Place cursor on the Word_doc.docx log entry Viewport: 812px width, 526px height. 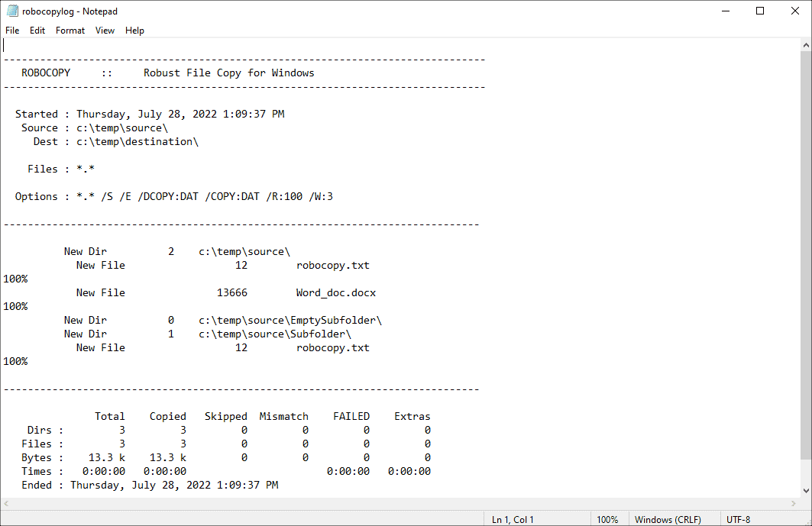click(335, 292)
